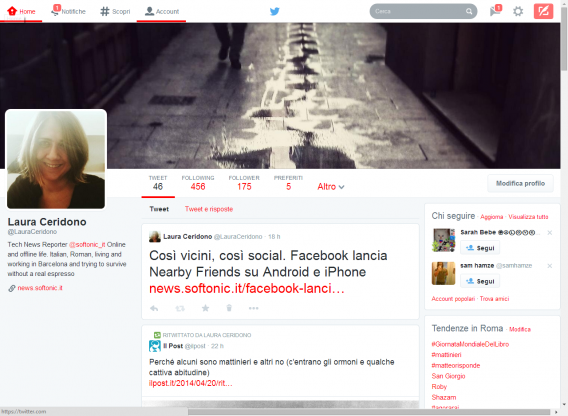The height and width of the screenshot is (416, 568).
Task: Expand the Altro dropdown
Action: (331, 187)
